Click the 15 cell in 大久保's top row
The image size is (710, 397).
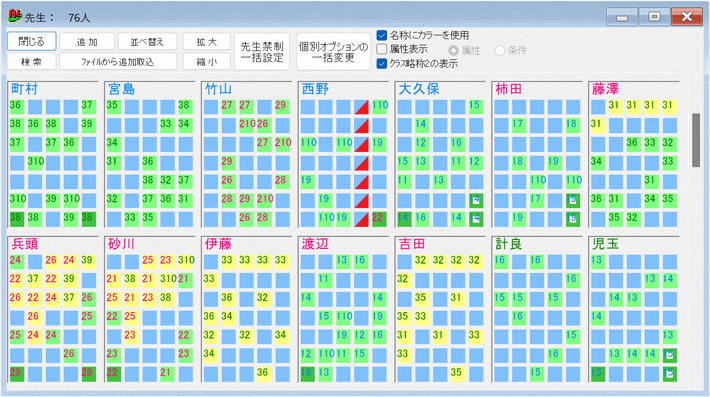pos(475,107)
